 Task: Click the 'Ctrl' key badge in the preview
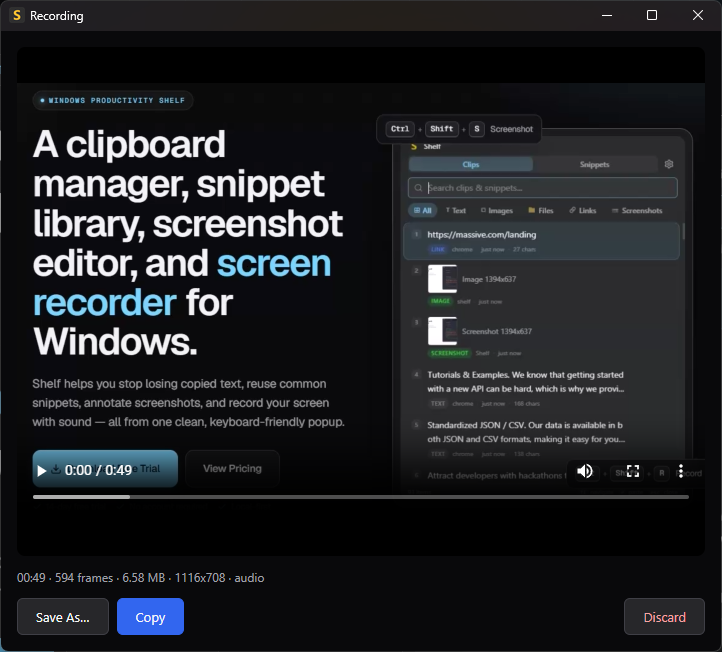(x=400, y=129)
